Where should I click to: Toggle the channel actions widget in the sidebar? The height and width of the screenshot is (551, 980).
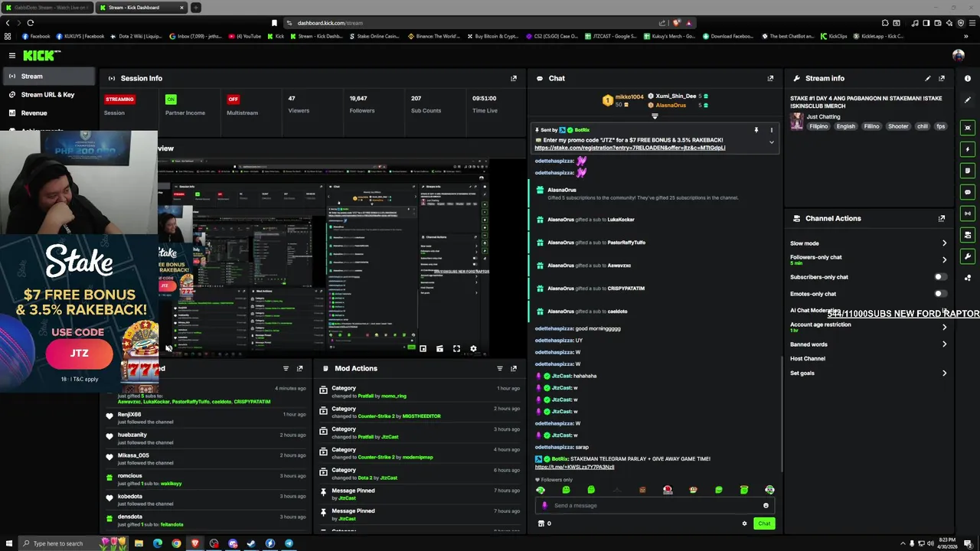[968, 235]
